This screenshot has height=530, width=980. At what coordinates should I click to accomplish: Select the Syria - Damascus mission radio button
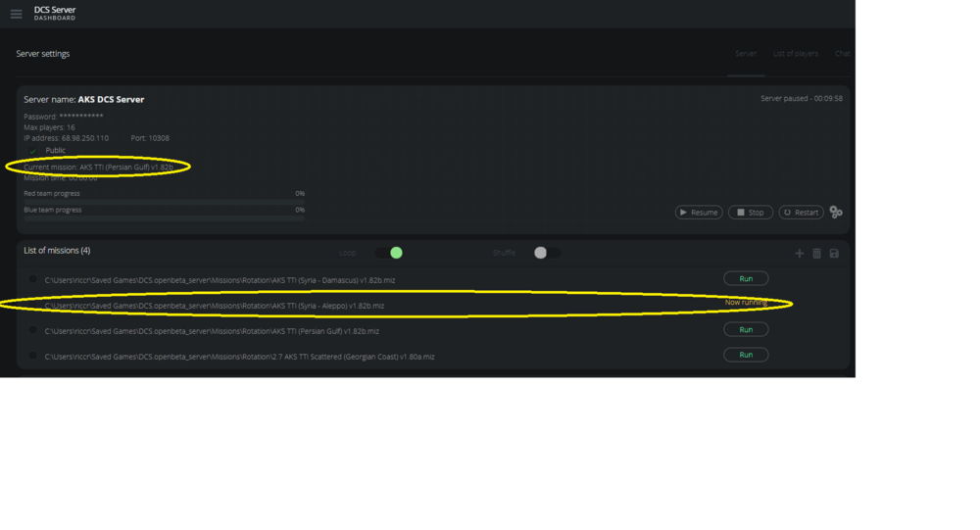[32, 279]
